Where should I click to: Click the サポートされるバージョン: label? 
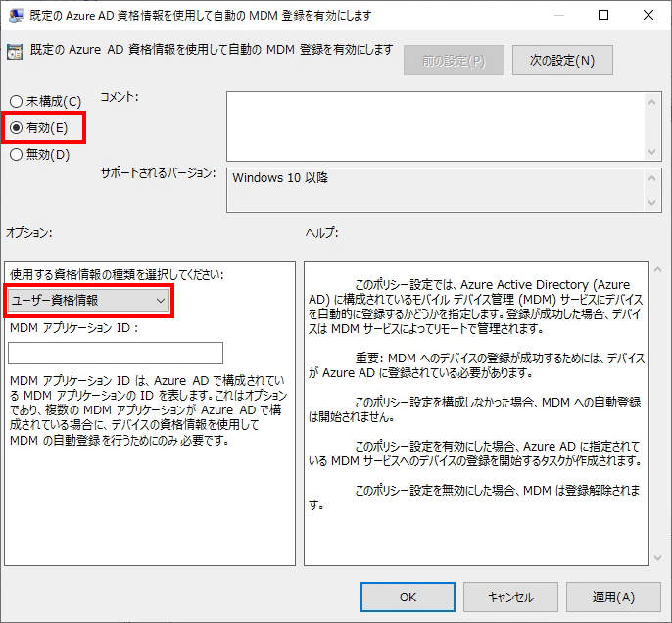click(x=158, y=173)
